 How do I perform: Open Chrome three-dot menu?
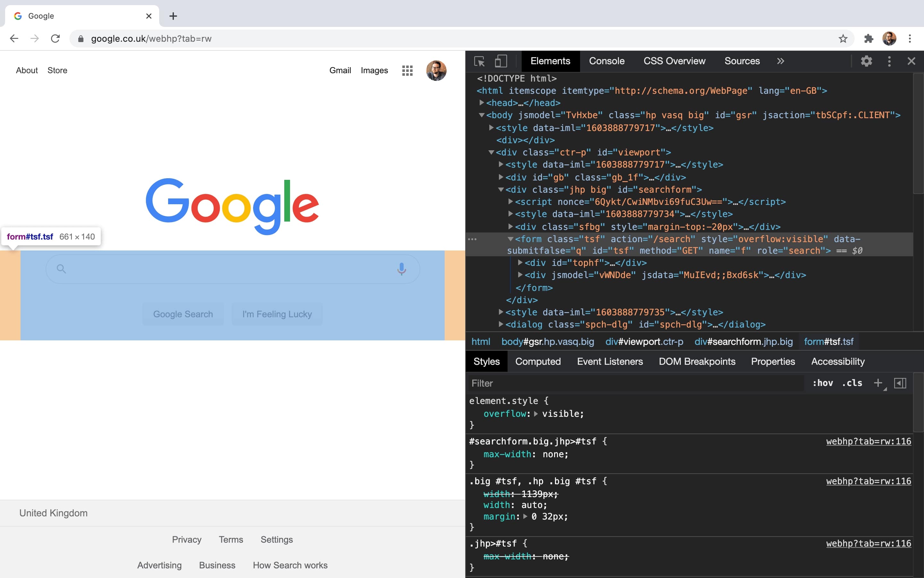pos(910,39)
